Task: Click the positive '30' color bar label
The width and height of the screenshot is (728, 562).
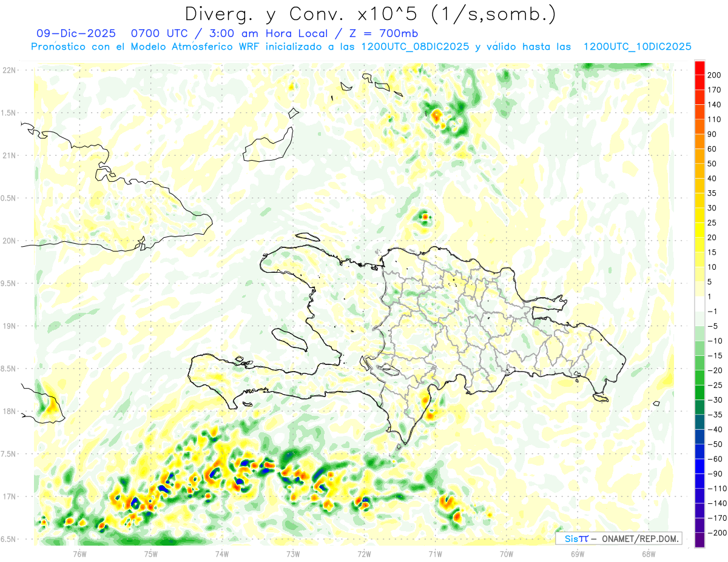Action: click(x=712, y=208)
